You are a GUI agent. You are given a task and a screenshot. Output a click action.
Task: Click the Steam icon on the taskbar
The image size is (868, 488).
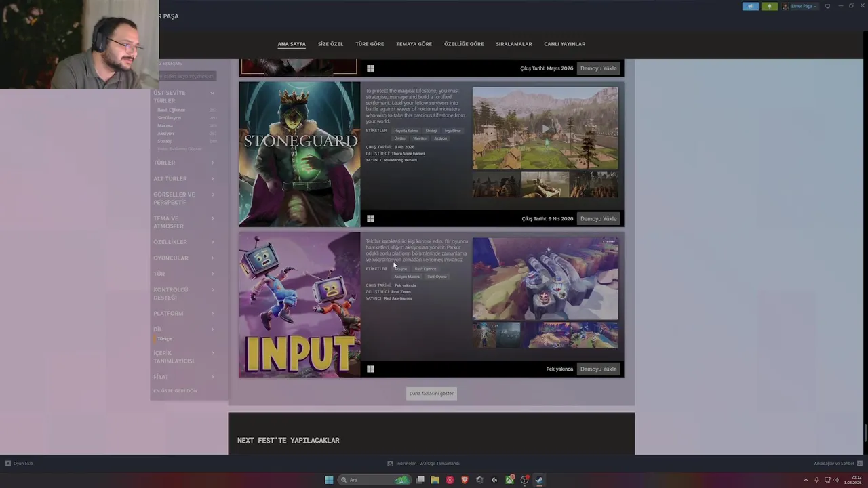coord(539,480)
